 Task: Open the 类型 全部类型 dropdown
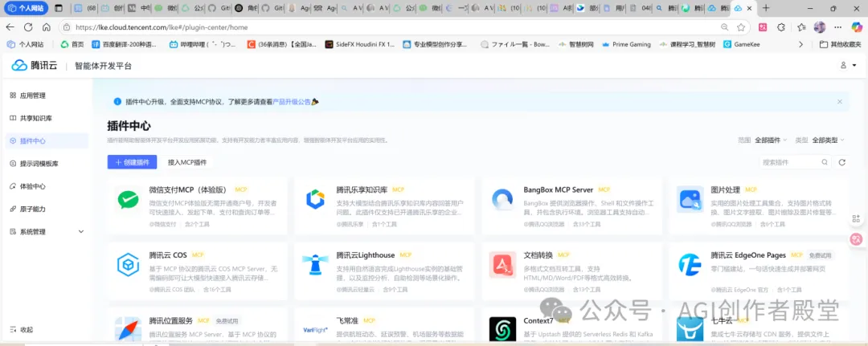pyautogui.click(x=828, y=140)
